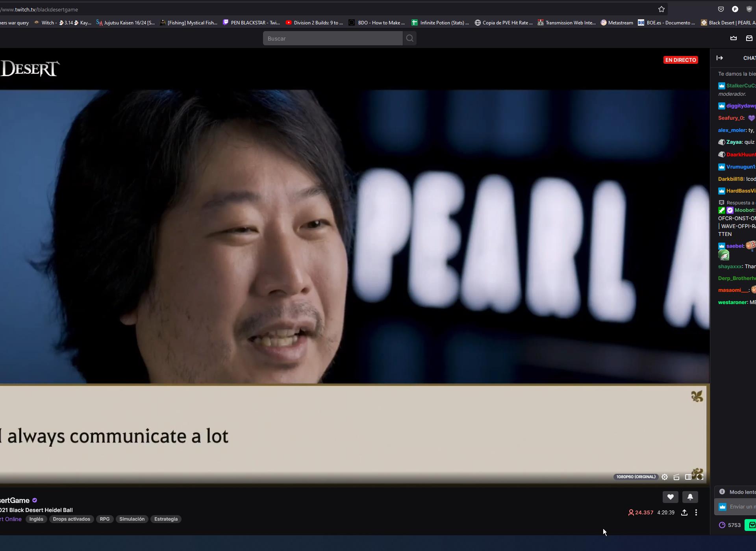Click the Simulación tag
This screenshot has height=551, width=756.
point(132,519)
